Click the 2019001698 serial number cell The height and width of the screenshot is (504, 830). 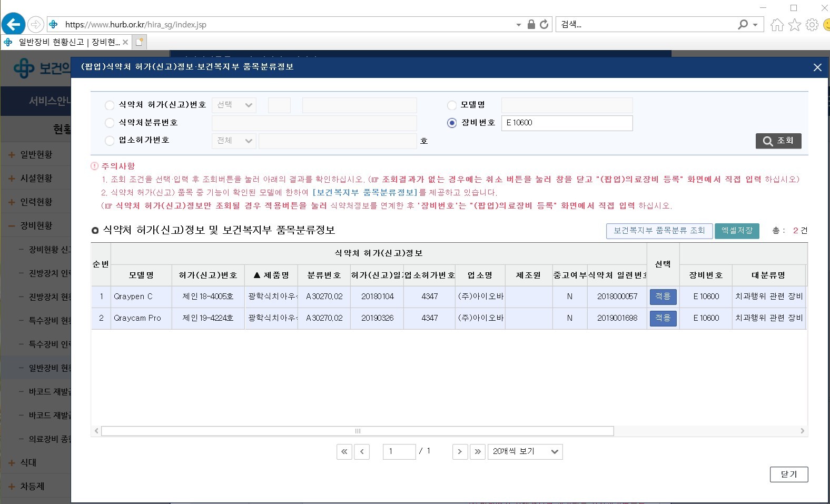click(x=617, y=318)
